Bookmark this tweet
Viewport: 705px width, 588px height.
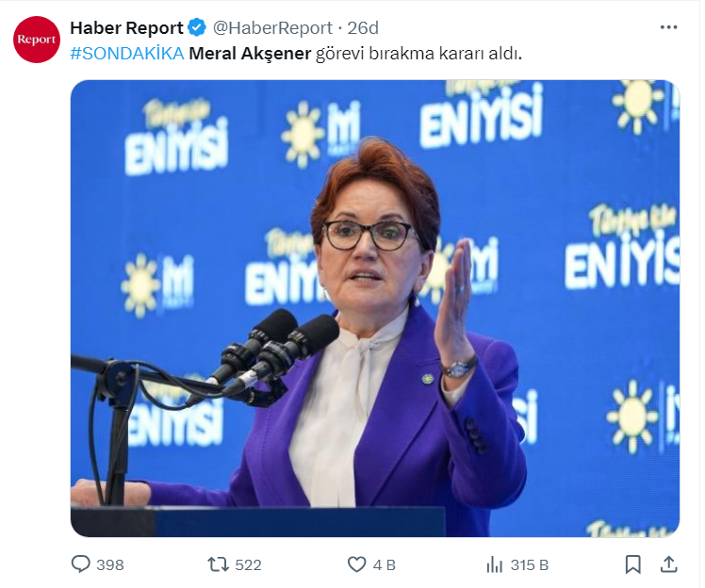point(633,564)
